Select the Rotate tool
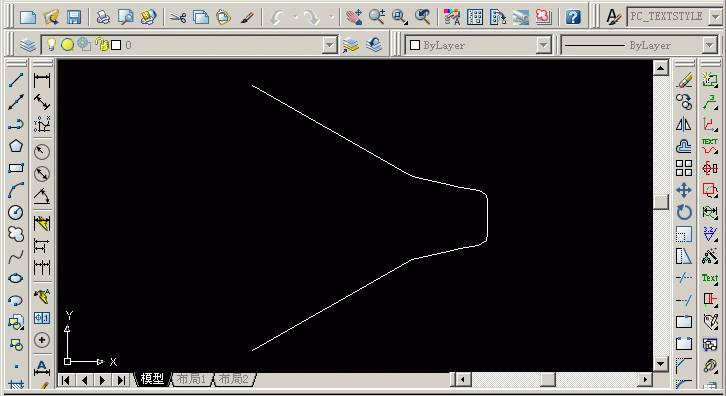Image resolution: width=726 pixels, height=396 pixels. point(684,212)
